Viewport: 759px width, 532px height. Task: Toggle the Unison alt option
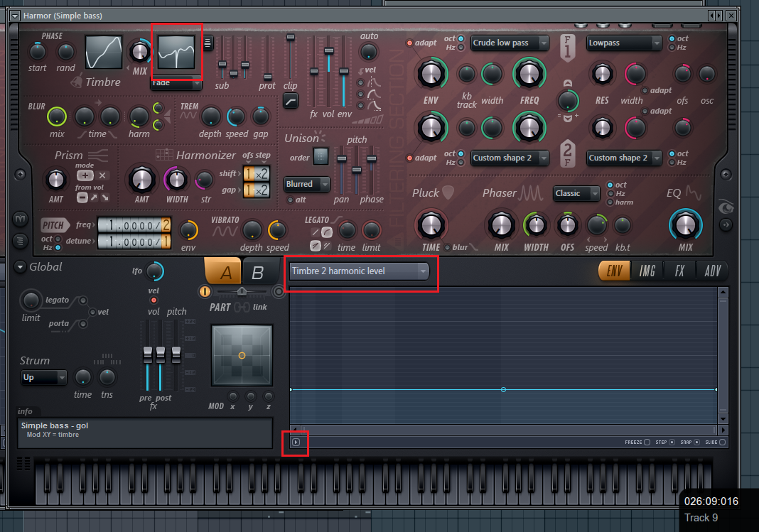[291, 200]
